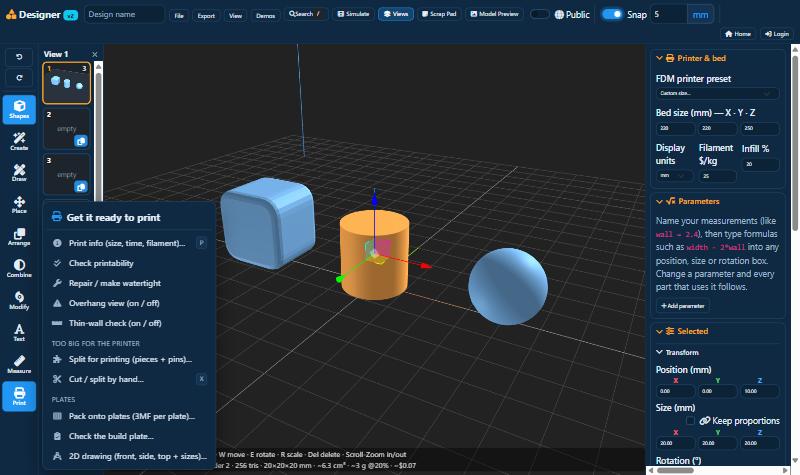Click the Design name field
This screenshot has width=800, height=475.
124,14
